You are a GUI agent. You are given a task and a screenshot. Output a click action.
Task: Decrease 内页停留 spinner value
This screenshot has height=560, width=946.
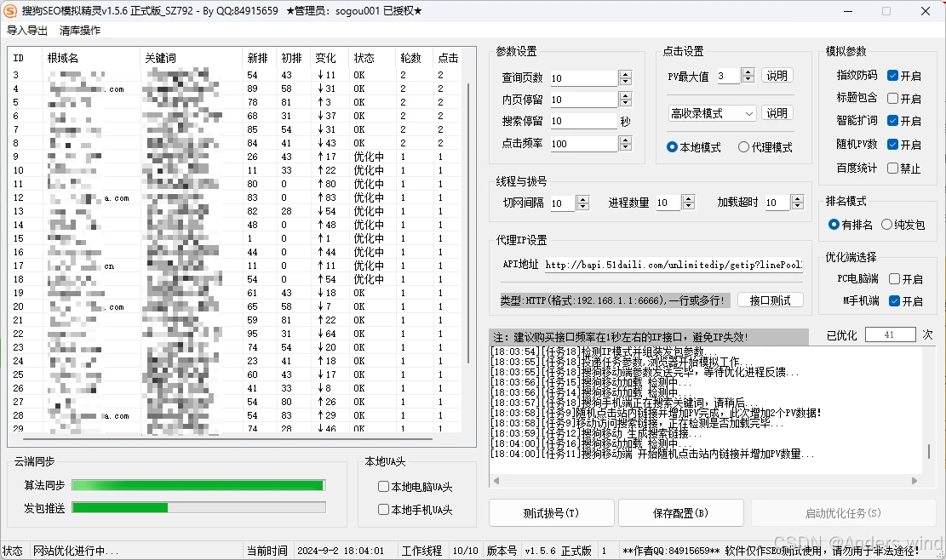coord(626,104)
